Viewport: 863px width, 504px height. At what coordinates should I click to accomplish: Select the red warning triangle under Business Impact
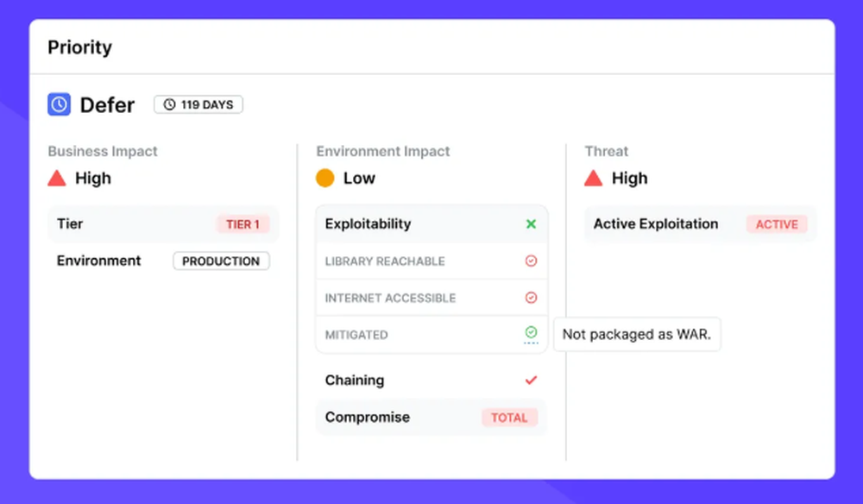point(57,178)
